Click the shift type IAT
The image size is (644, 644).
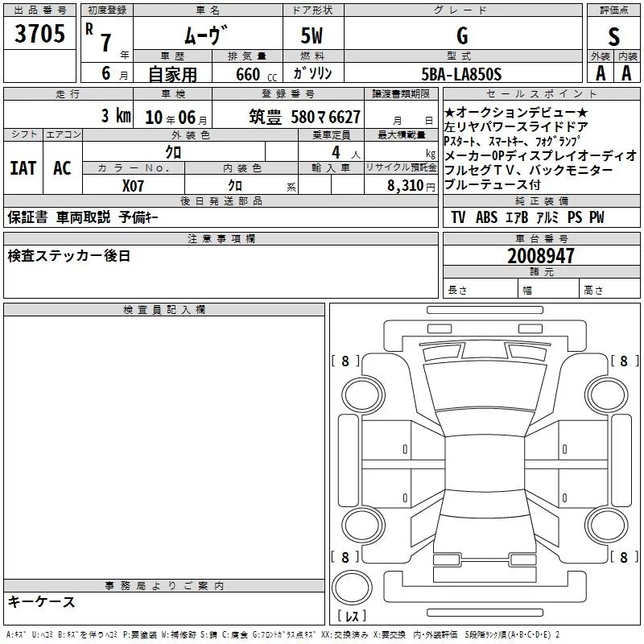tap(23, 168)
